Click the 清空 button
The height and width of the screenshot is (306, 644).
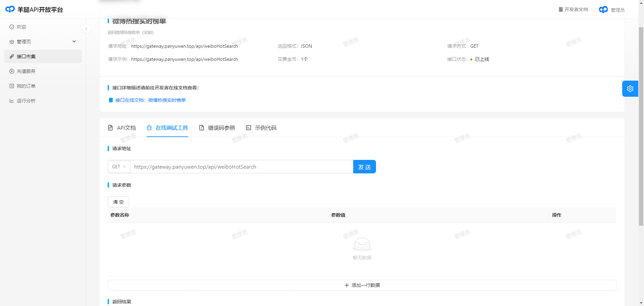118,202
